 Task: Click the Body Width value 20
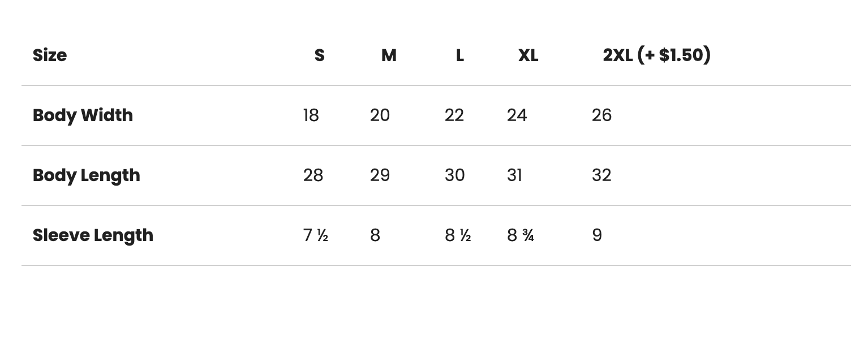(x=380, y=115)
